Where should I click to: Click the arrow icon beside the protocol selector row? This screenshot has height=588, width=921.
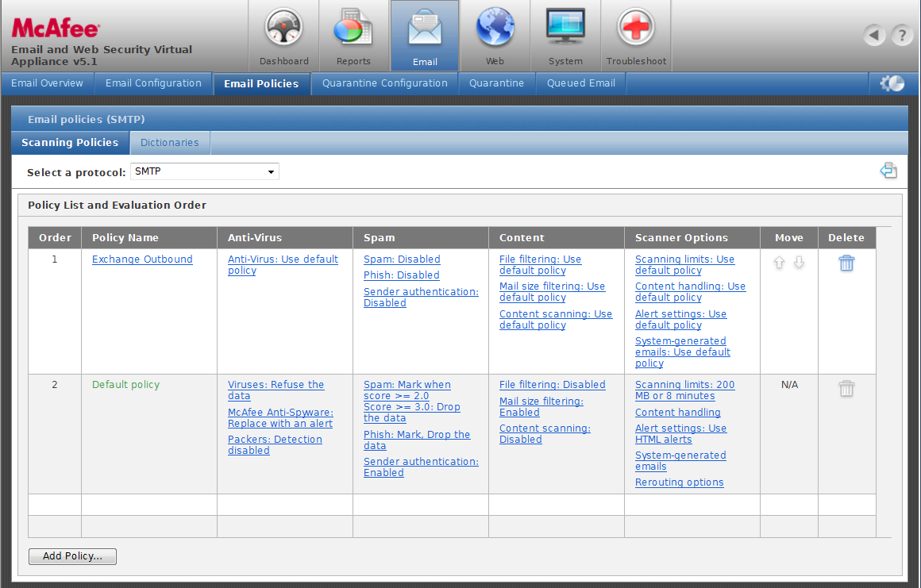(888, 171)
